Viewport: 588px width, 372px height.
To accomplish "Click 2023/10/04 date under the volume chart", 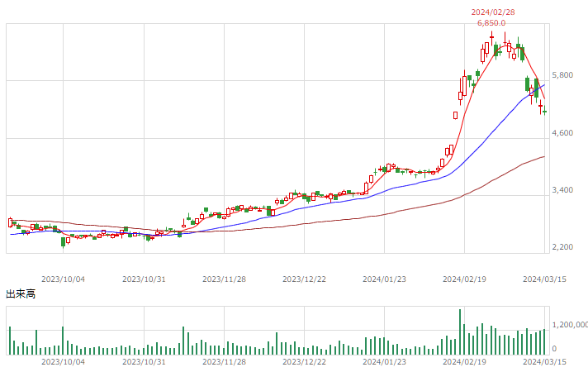I will click(63, 362).
